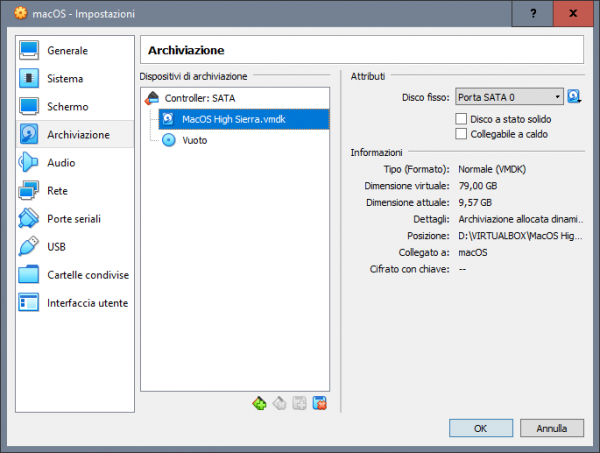Click the Normale (VMDK) type value
600x453 pixels.
click(492, 169)
